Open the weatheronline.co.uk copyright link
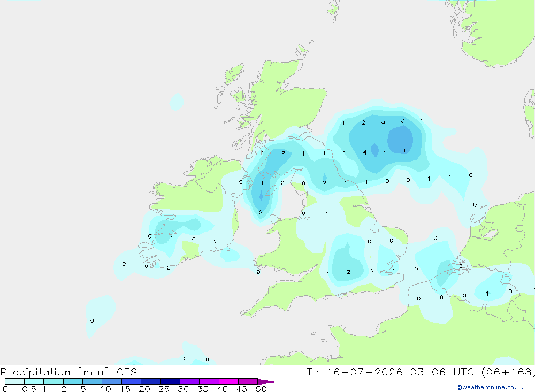This screenshot has width=535, height=392. pos(490,387)
